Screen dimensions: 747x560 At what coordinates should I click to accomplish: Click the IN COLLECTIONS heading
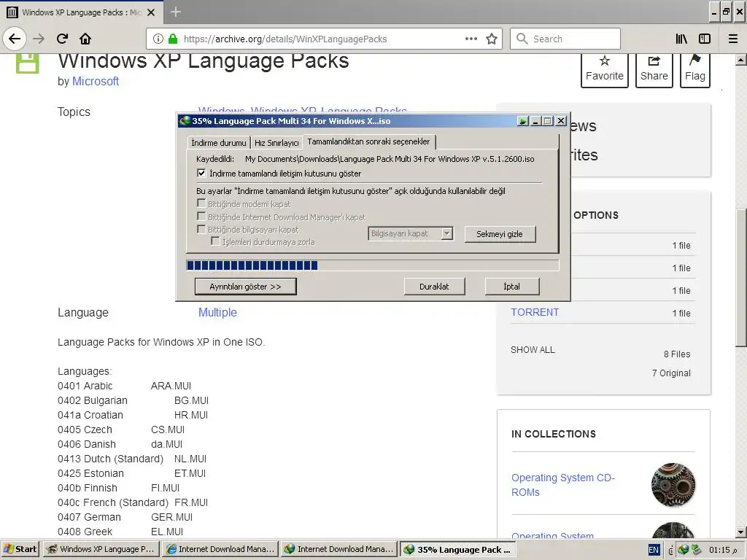point(554,434)
